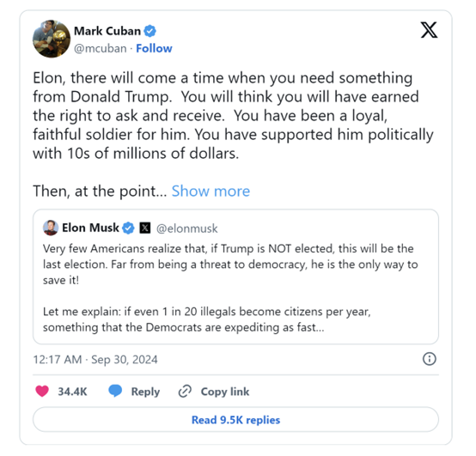Click the 34.4K likes count
Screen dimensions: 476x456
tap(72, 392)
